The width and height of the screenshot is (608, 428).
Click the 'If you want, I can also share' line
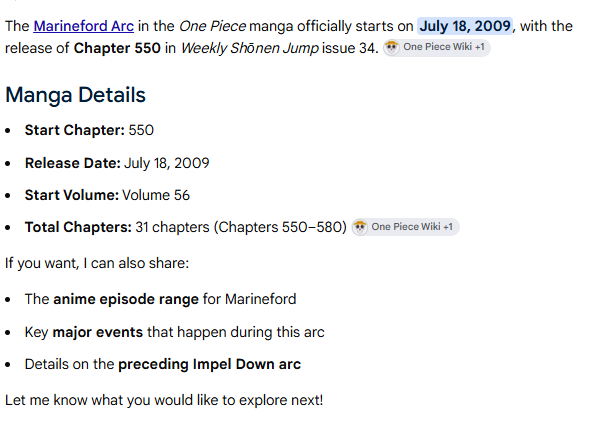click(97, 263)
